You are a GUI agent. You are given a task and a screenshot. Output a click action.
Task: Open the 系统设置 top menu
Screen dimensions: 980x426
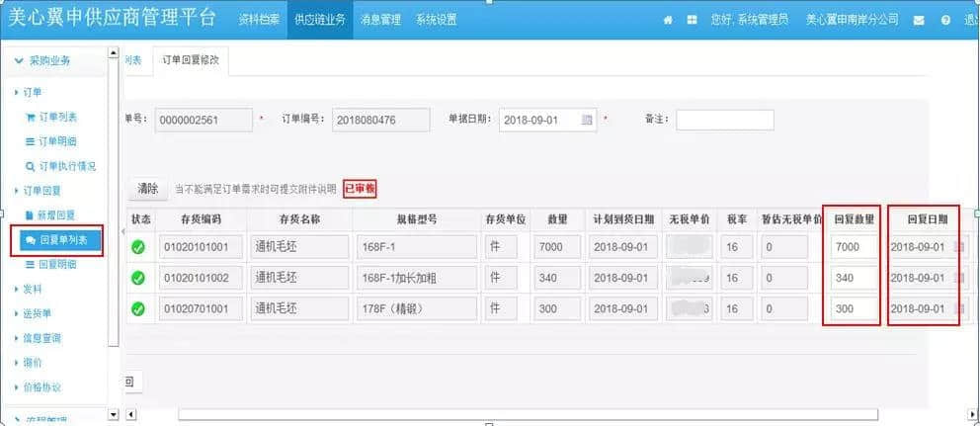437,20
